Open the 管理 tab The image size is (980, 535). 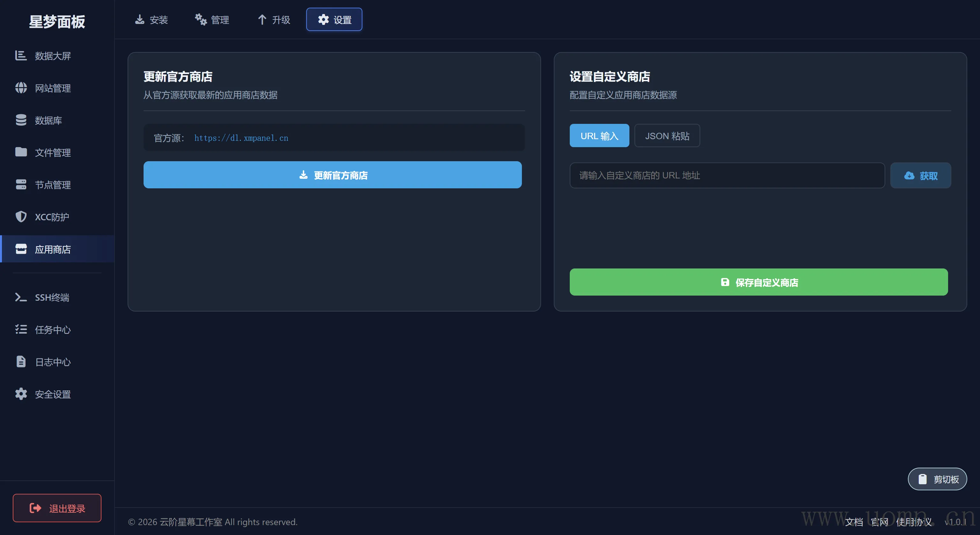[212, 20]
